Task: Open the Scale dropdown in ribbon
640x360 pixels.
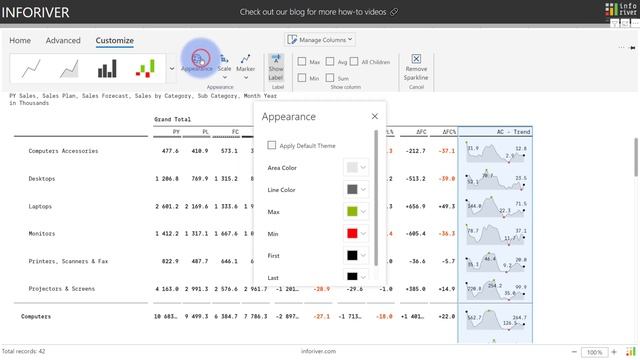Action: (224, 67)
